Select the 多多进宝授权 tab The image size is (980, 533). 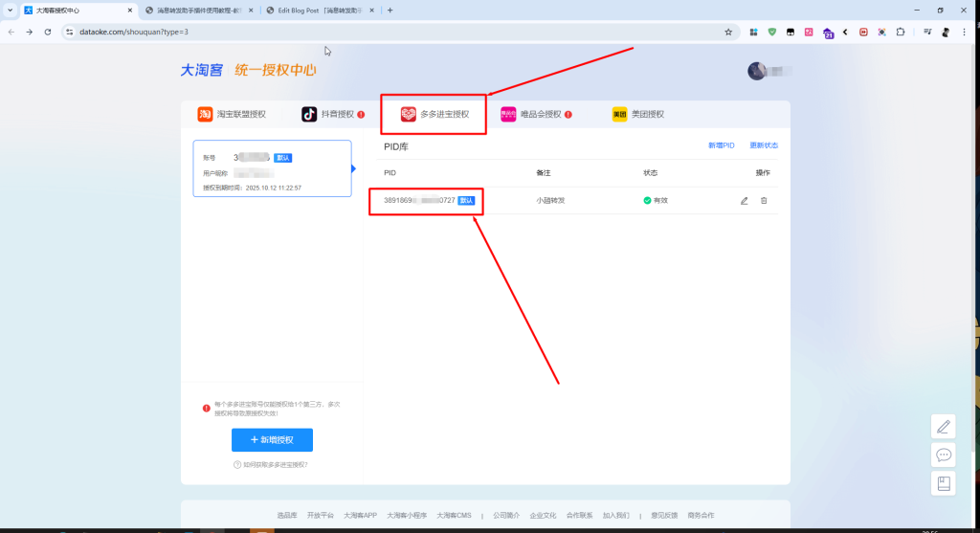[x=434, y=114]
